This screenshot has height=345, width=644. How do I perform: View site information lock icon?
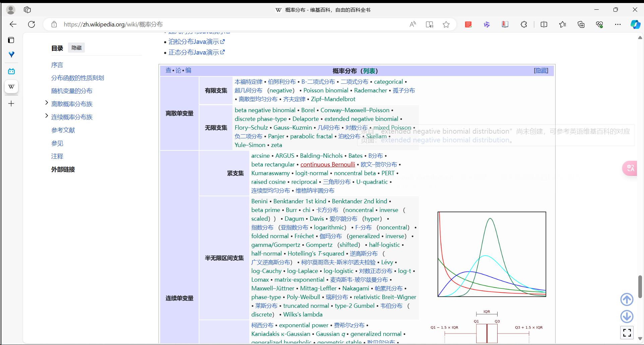click(x=54, y=24)
